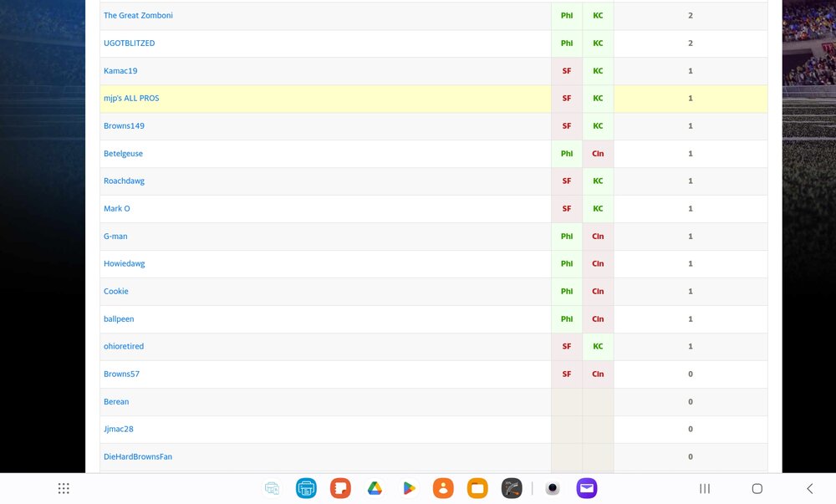This screenshot has width=836, height=504.
Task: Launch the purple Email app
Action: click(x=587, y=489)
